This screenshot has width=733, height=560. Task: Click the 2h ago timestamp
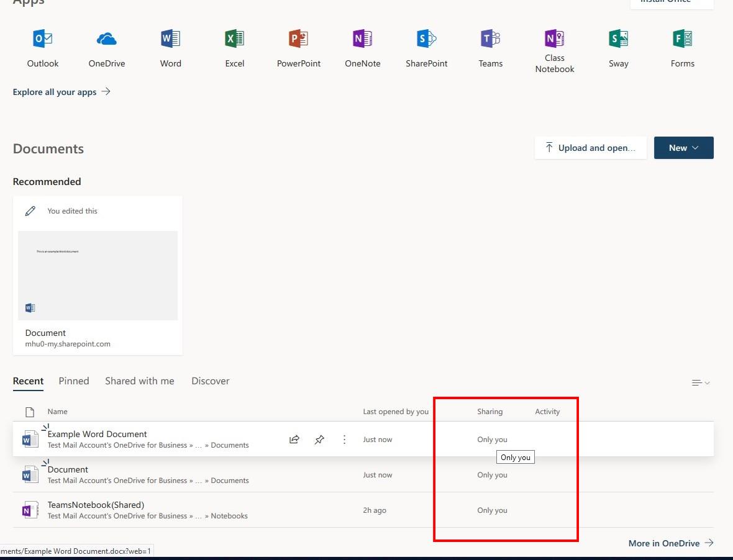[375, 510]
